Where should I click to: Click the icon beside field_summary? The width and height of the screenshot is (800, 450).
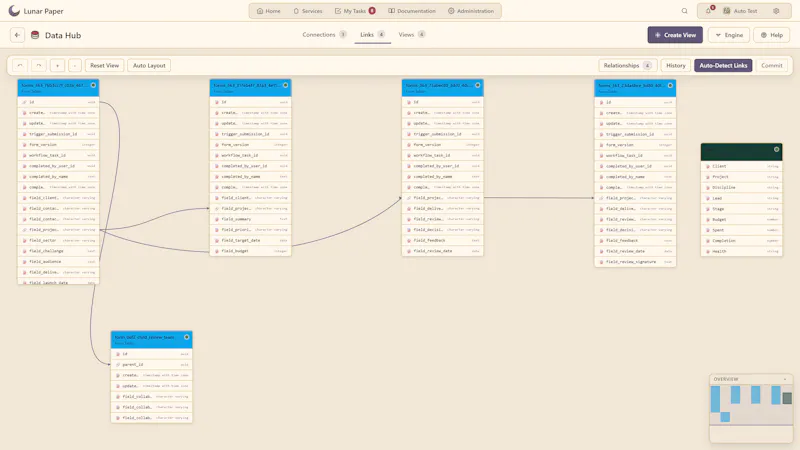click(217, 219)
